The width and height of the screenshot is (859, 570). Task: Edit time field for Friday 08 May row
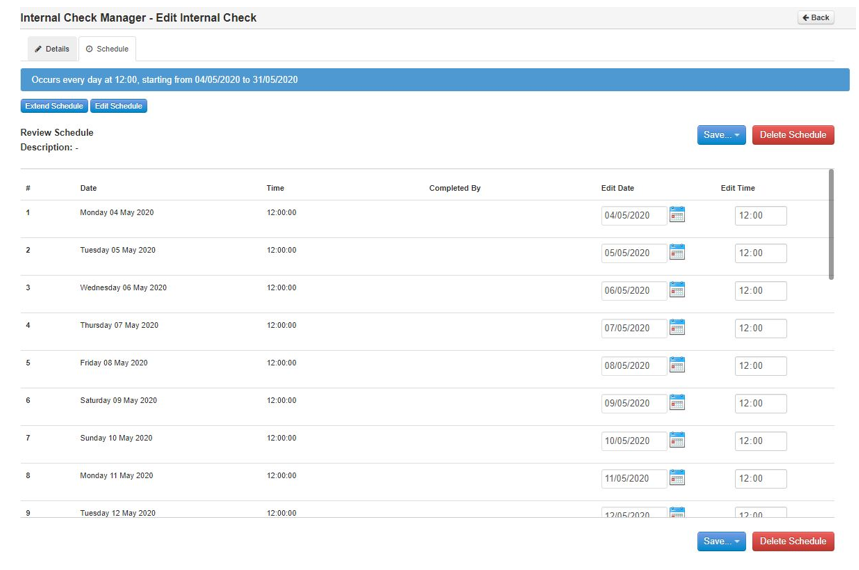point(760,366)
